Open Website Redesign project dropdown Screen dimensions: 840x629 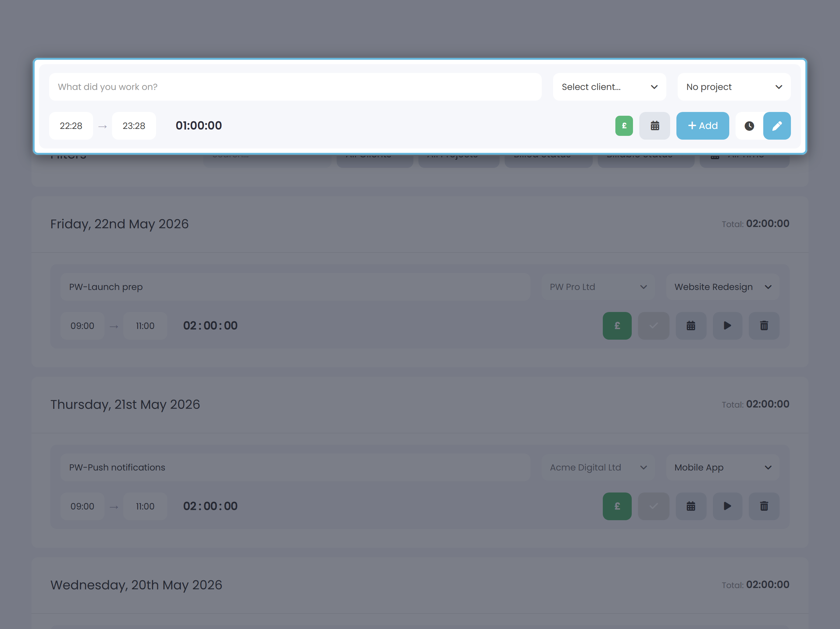click(723, 287)
